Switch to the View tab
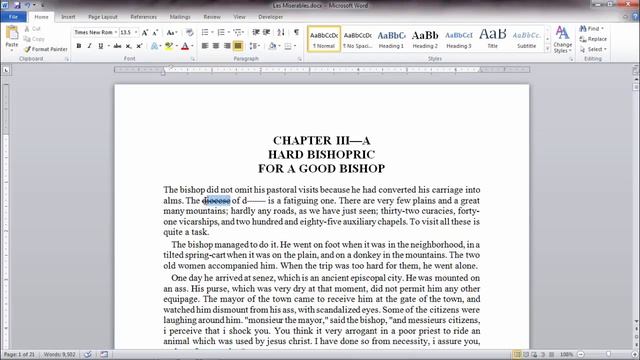 [x=240, y=17]
